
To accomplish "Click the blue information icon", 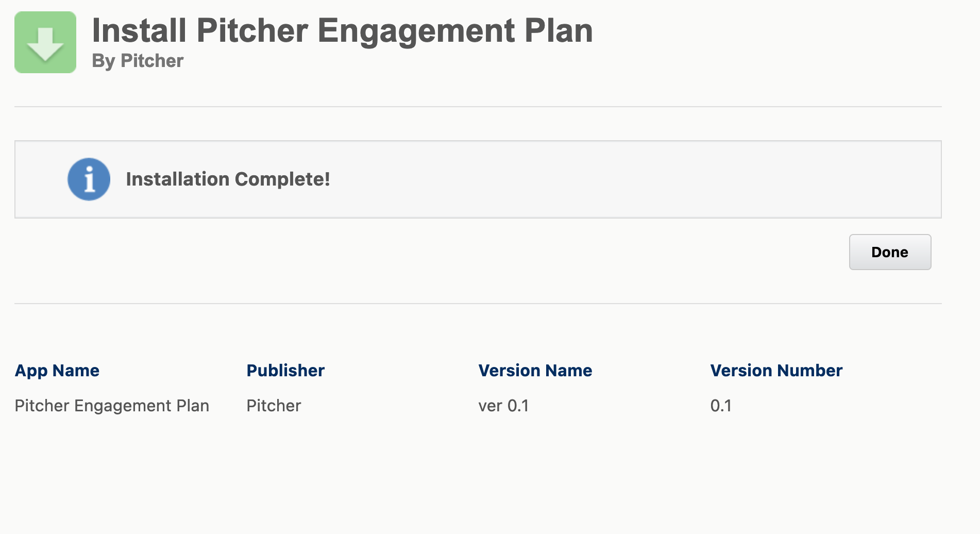I will pyautogui.click(x=89, y=179).
